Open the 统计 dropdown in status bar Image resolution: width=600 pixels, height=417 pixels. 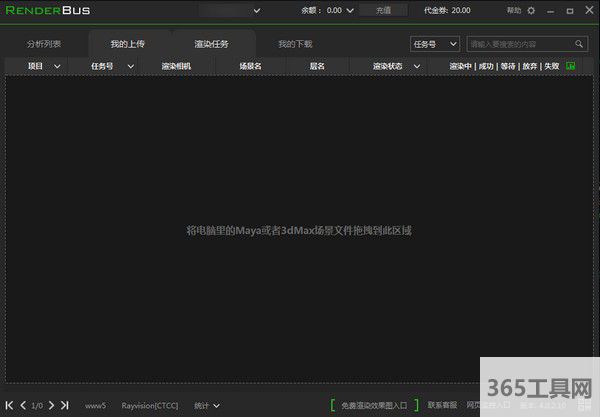tap(207, 405)
